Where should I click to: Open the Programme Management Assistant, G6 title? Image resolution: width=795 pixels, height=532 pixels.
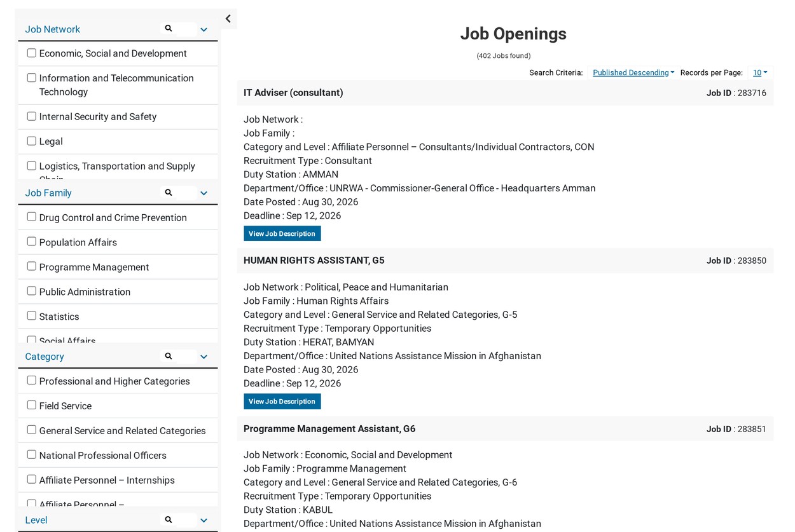pyautogui.click(x=329, y=428)
